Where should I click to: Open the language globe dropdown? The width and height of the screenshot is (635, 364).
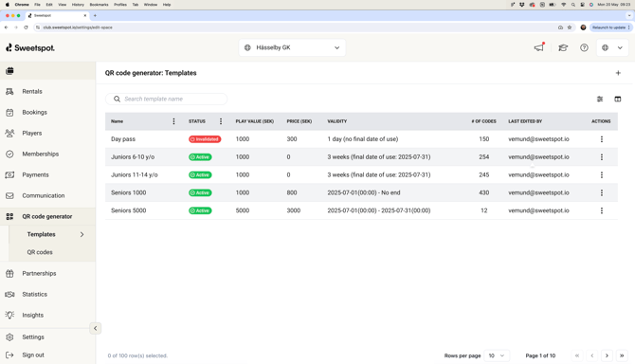point(612,47)
